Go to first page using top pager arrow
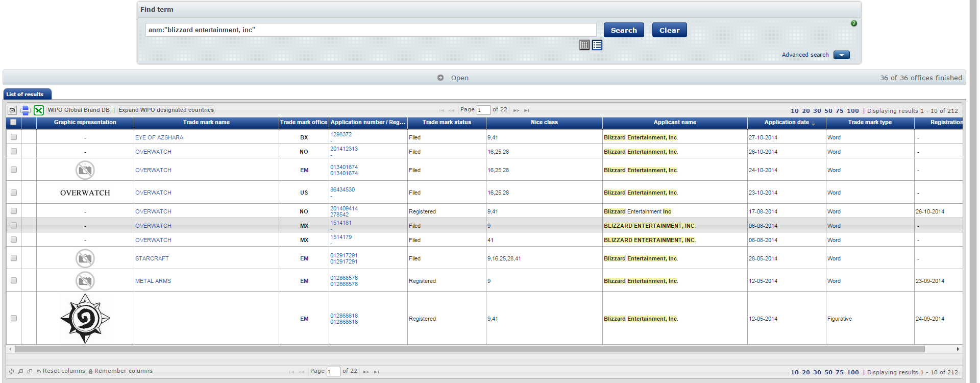 pyautogui.click(x=442, y=110)
